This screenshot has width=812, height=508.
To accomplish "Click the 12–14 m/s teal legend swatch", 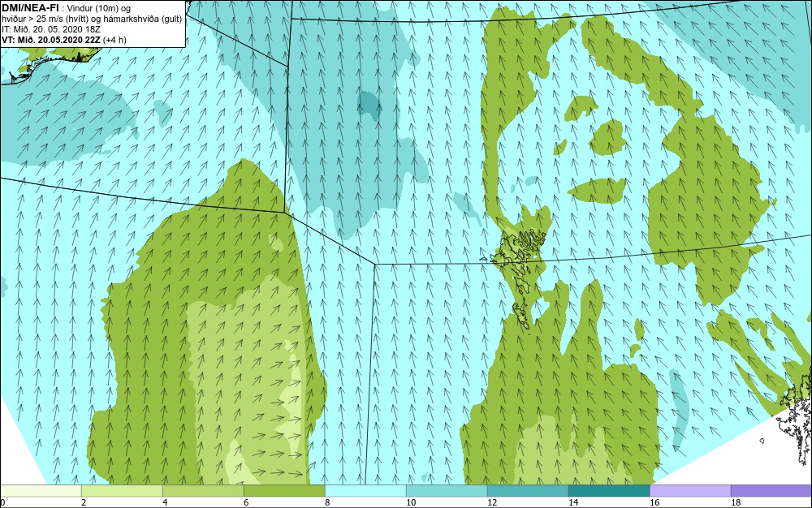I will 528,490.
